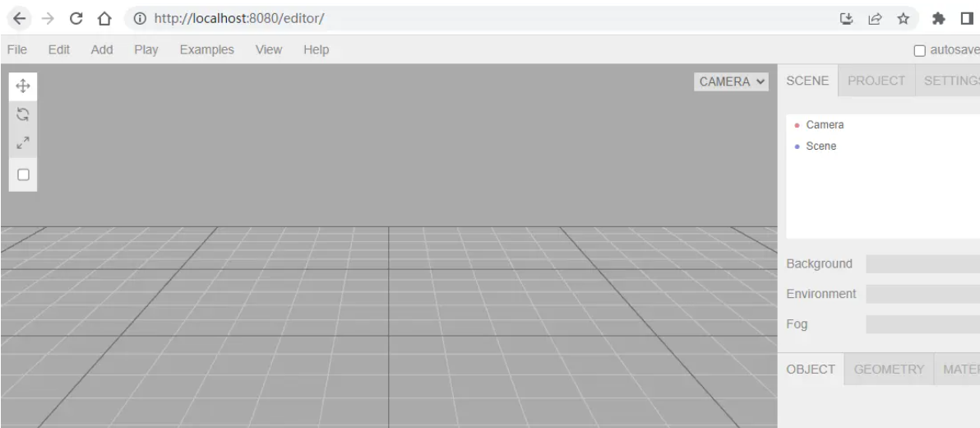This screenshot has height=428, width=980.
Task: Open the Fog type dropdown
Action: pyautogui.click(x=922, y=324)
